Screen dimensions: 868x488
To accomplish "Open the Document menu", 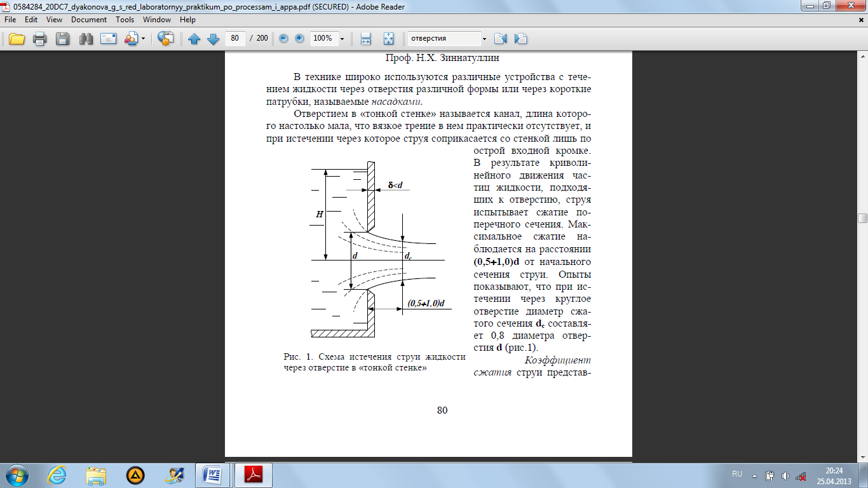I will pyautogui.click(x=89, y=20).
